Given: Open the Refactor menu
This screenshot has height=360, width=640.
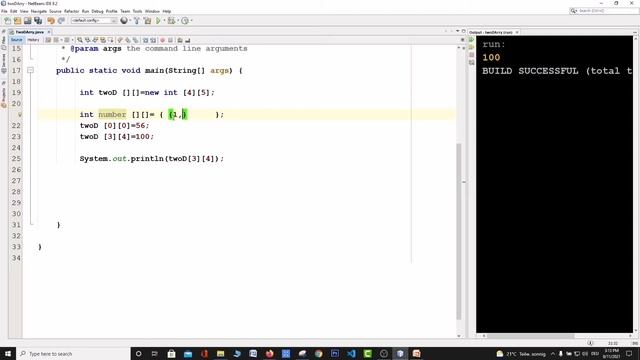Looking at the screenshot, I should [71, 11].
